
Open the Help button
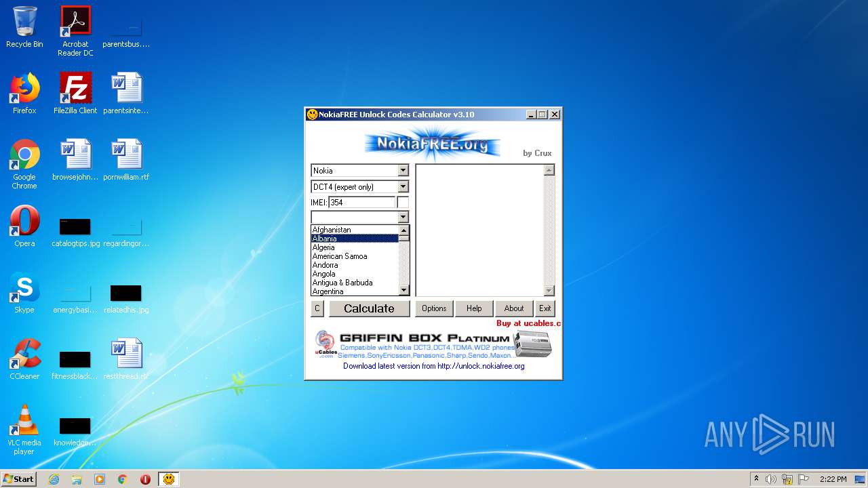pos(474,308)
